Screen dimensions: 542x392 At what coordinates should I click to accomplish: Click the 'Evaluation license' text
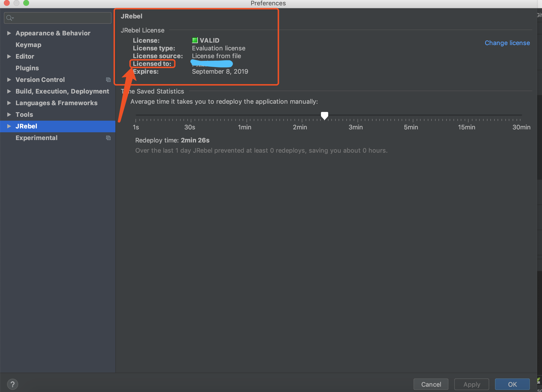click(x=219, y=48)
